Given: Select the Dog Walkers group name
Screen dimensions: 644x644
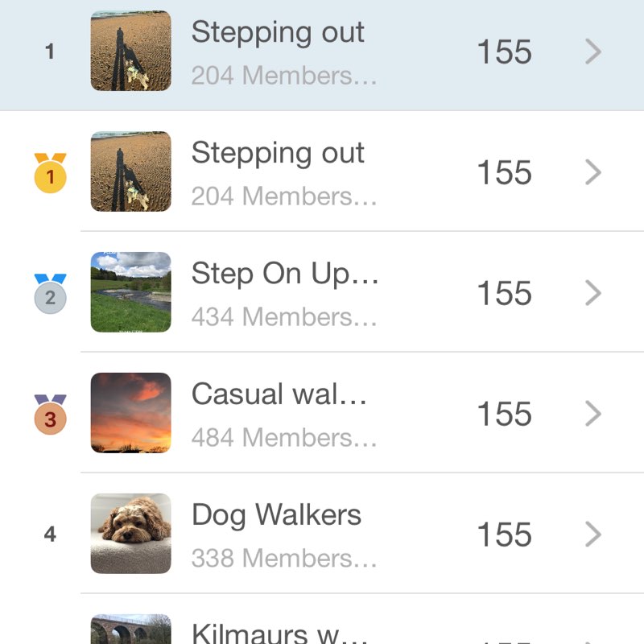Looking at the screenshot, I should [276, 515].
